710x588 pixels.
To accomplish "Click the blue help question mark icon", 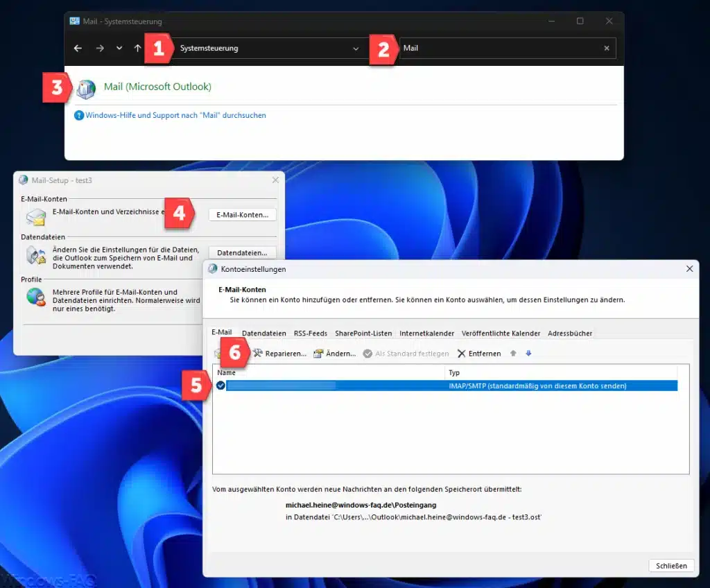I will (x=79, y=116).
